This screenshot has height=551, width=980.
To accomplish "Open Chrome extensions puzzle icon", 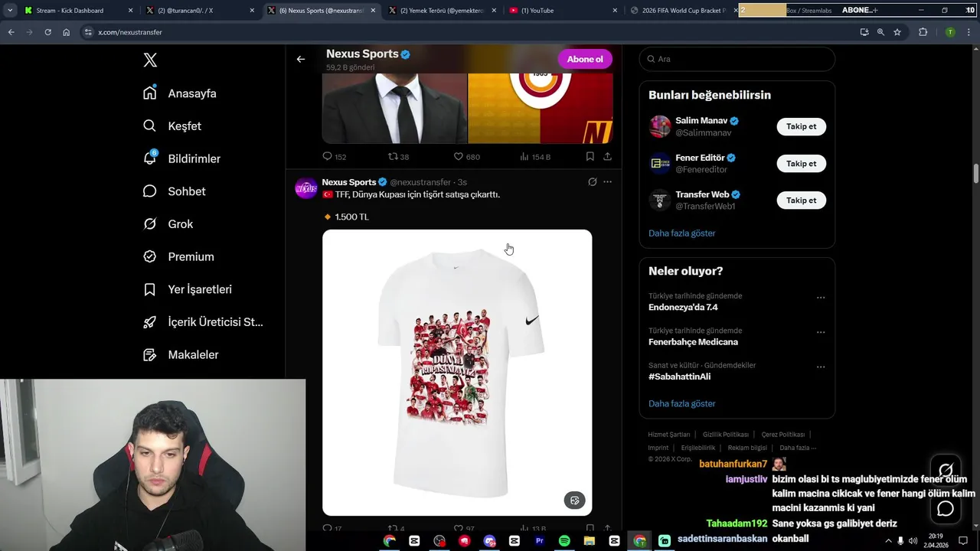I will pyautogui.click(x=923, y=32).
